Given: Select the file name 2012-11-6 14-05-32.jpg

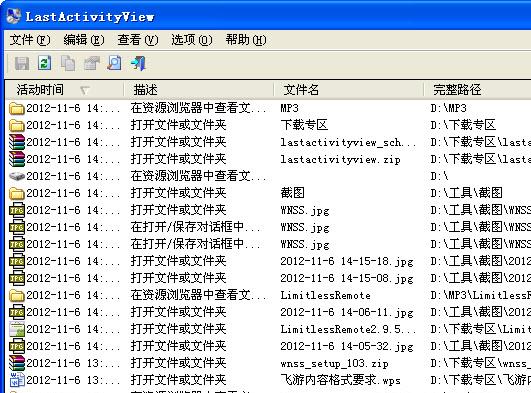Looking at the screenshot, I should point(347,346).
